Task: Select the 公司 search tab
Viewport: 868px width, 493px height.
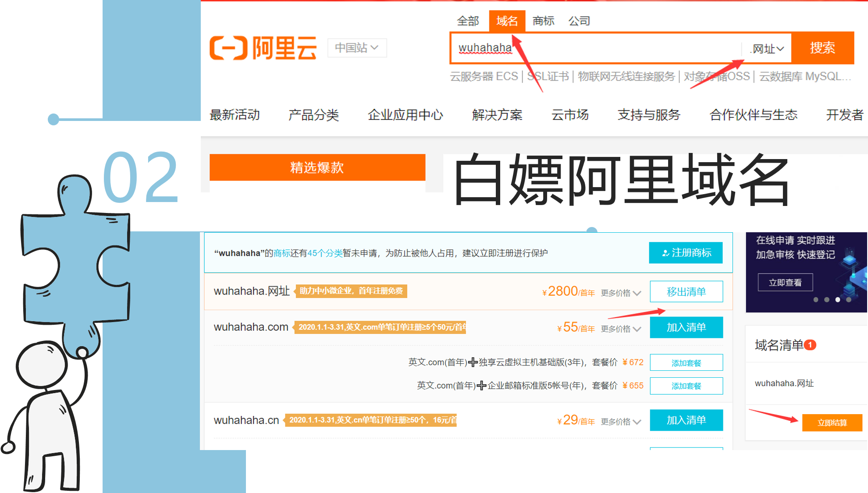Action: [x=579, y=21]
